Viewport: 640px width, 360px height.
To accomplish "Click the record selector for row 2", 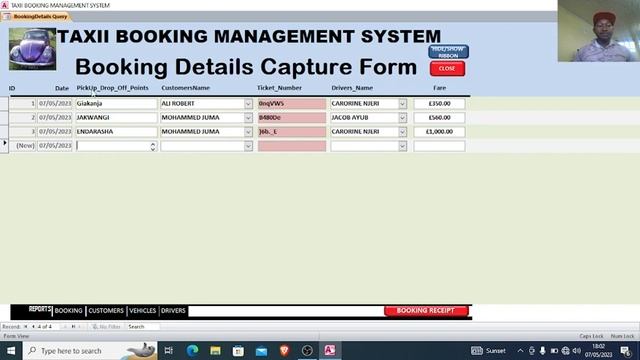I will click(4, 118).
